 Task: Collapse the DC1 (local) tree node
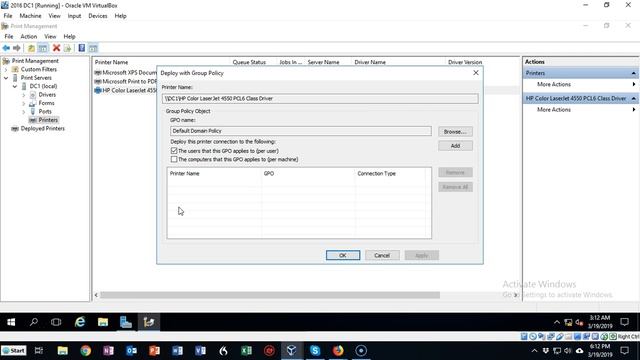(15, 86)
